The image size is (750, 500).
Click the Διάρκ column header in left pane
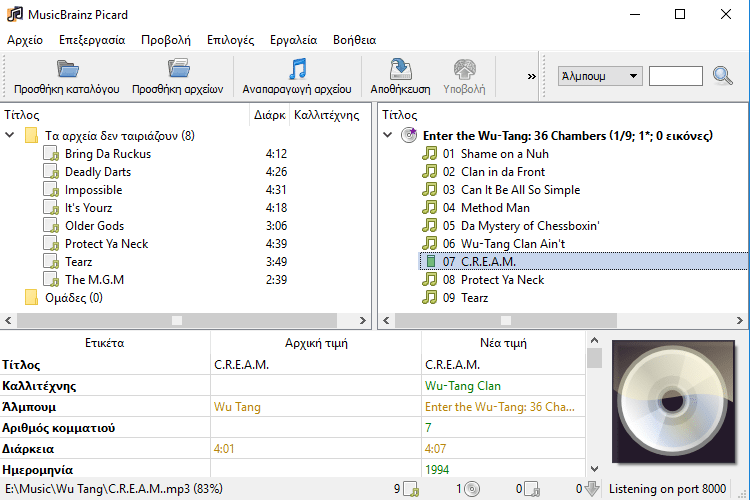click(269, 115)
